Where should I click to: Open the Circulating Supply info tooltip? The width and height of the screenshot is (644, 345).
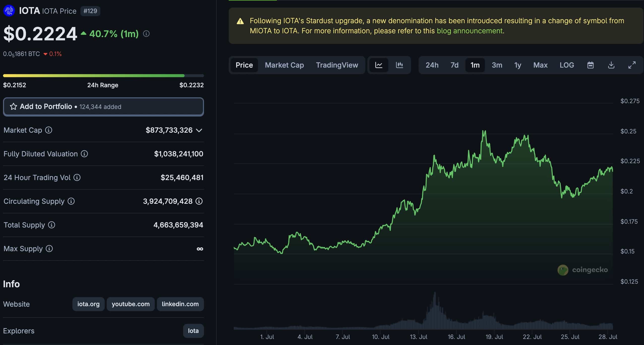pos(71,201)
